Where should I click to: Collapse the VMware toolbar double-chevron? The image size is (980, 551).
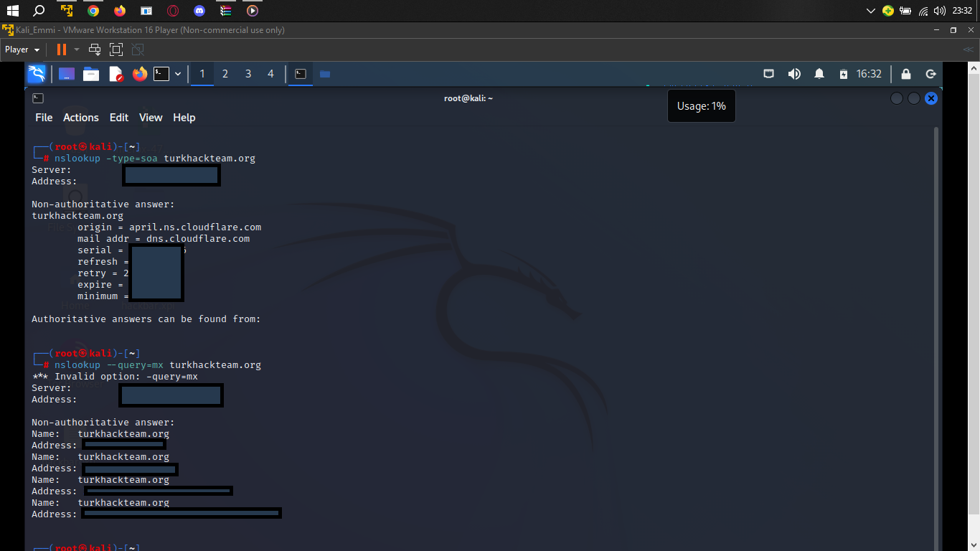(x=968, y=50)
